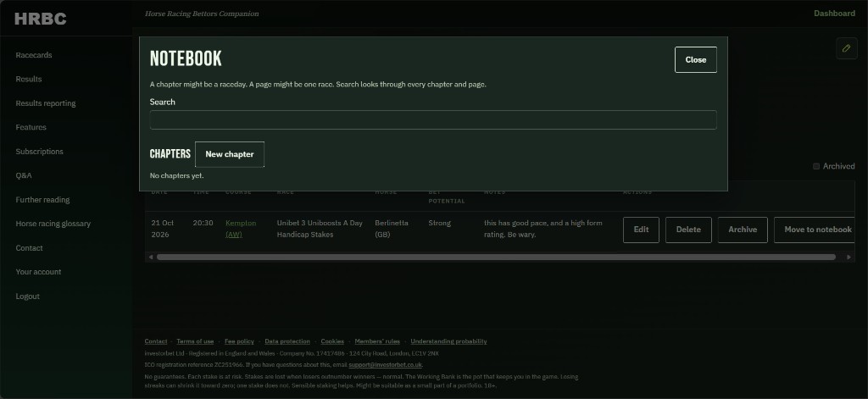The height and width of the screenshot is (399, 868).
Task: Click the left arrow of horizontal scrollbar
Action: pyautogui.click(x=151, y=257)
